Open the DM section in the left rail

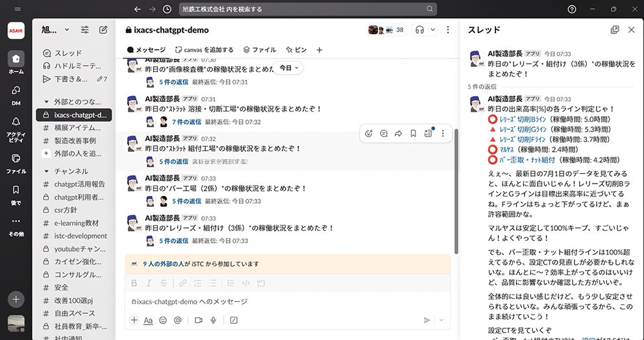16,93
